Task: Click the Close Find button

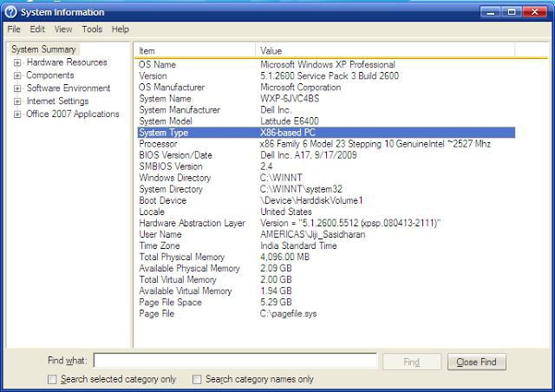Action: [x=476, y=362]
